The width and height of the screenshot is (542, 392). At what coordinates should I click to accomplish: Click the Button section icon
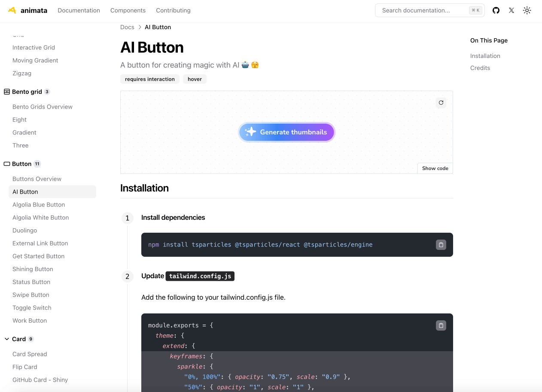7,164
